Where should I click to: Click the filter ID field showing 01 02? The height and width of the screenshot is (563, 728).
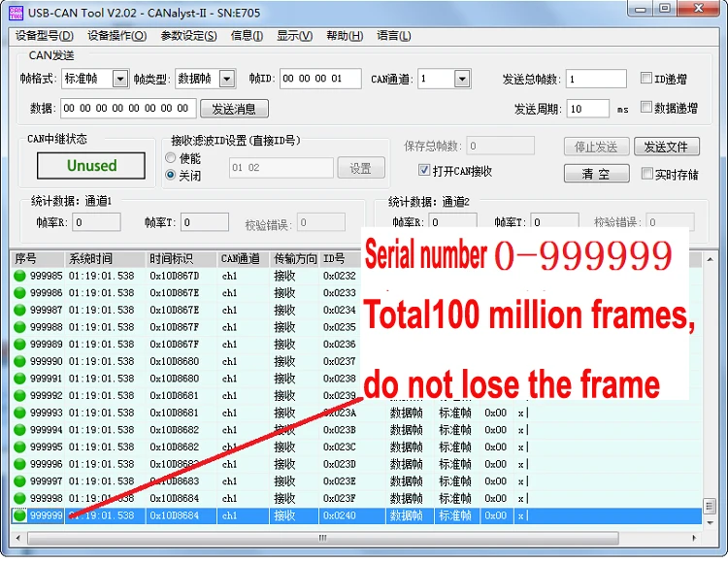[x=281, y=168]
